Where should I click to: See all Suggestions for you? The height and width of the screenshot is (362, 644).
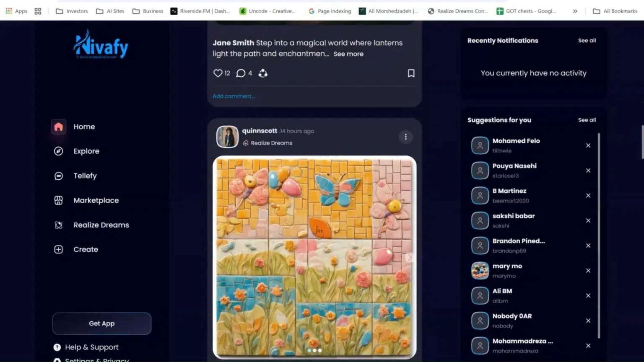point(587,120)
